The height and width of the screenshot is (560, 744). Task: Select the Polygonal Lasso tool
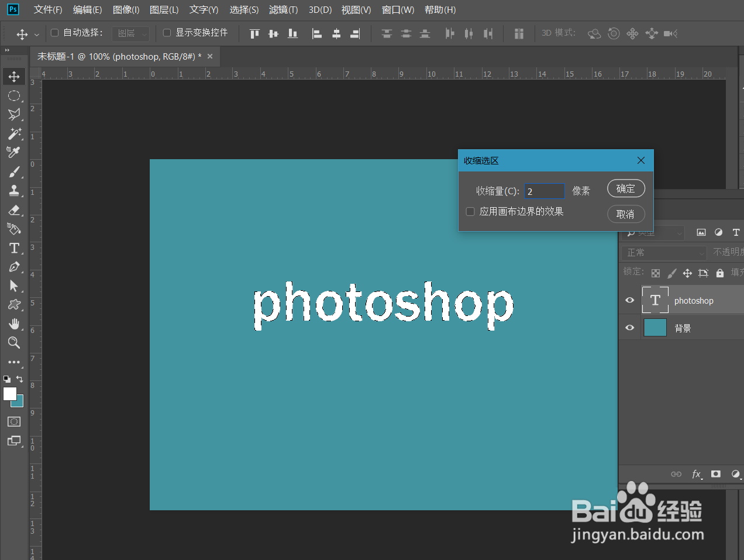(x=14, y=115)
